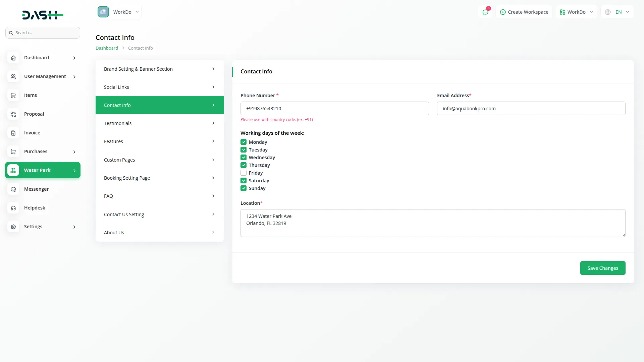
Task: Uncheck the Sunday working day checkbox
Action: coord(244,188)
